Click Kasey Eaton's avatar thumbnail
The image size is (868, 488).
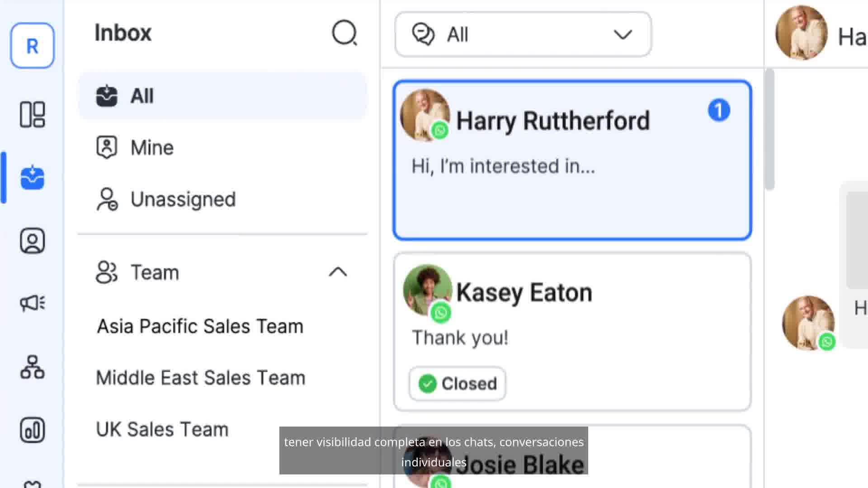click(427, 290)
